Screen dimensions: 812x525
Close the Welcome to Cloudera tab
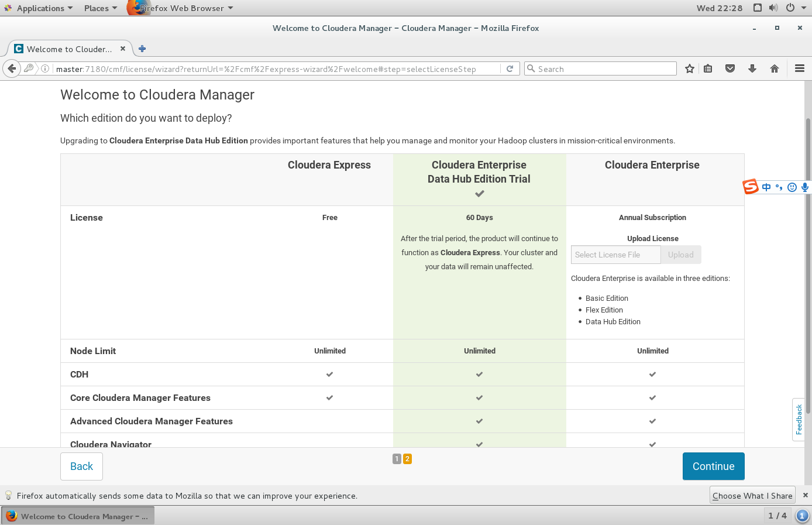[x=123, y=49]
